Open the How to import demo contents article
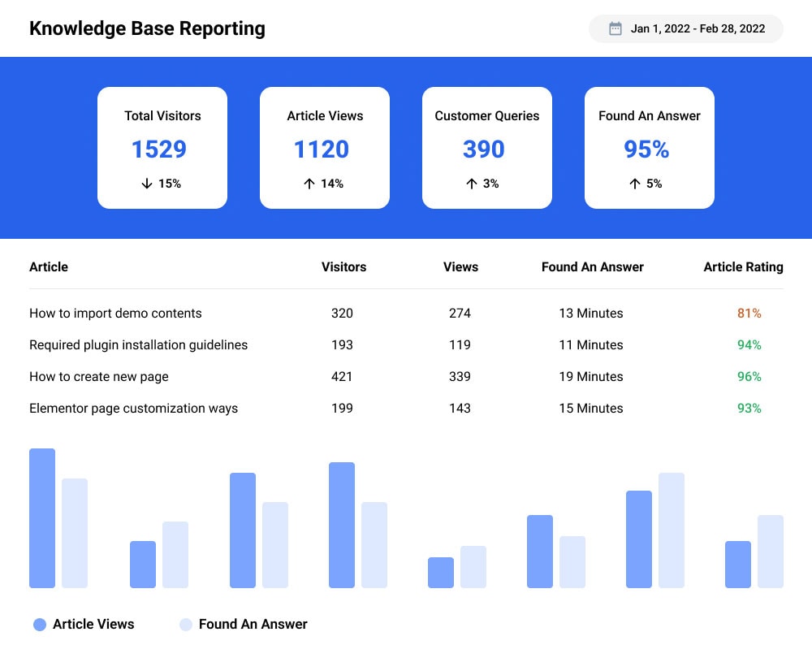 [115, 313]
